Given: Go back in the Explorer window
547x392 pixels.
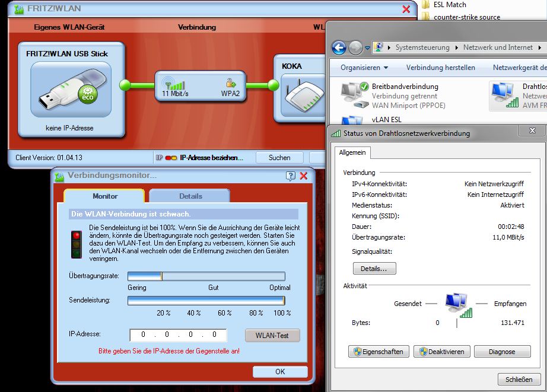Looking at the screenshot, I should pos(338,48).
